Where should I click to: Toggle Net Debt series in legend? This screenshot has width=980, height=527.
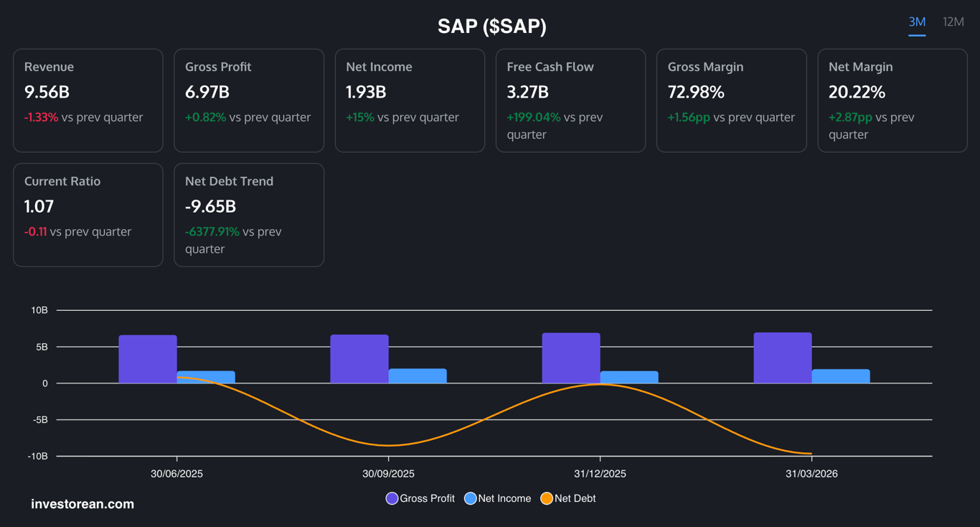tap(568, 498)
